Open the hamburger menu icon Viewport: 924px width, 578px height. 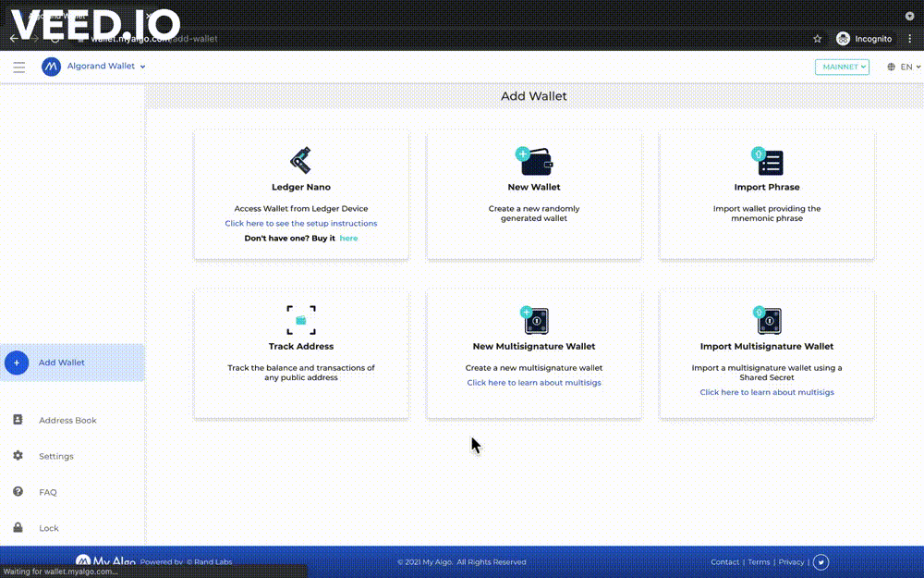pyautogui.click(x=18, y=67)
